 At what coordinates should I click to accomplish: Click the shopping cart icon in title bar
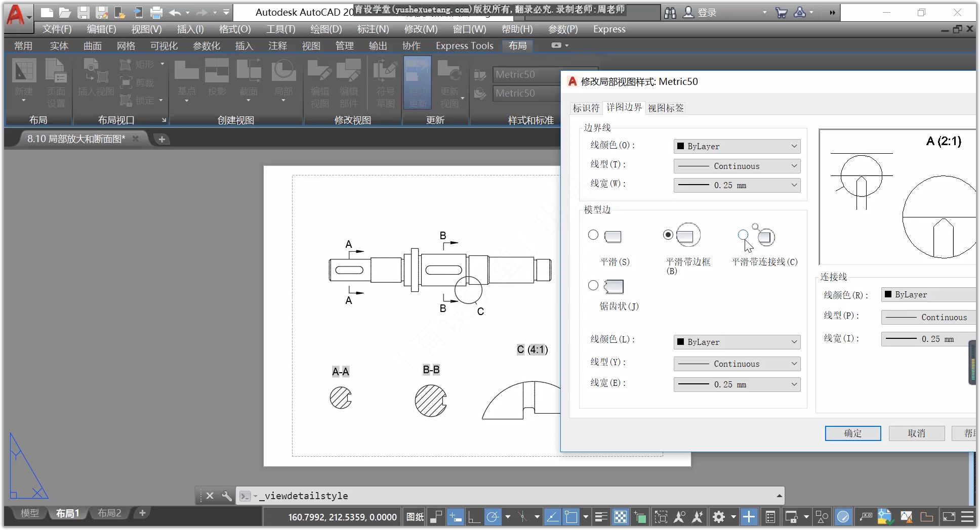pos(781,13)
